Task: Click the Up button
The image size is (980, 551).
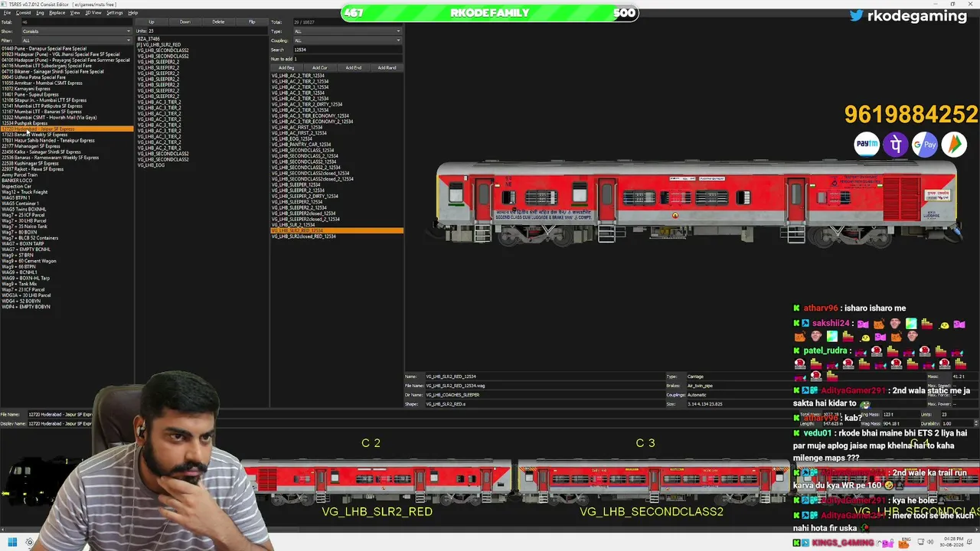Action: (x=152, y=22)
